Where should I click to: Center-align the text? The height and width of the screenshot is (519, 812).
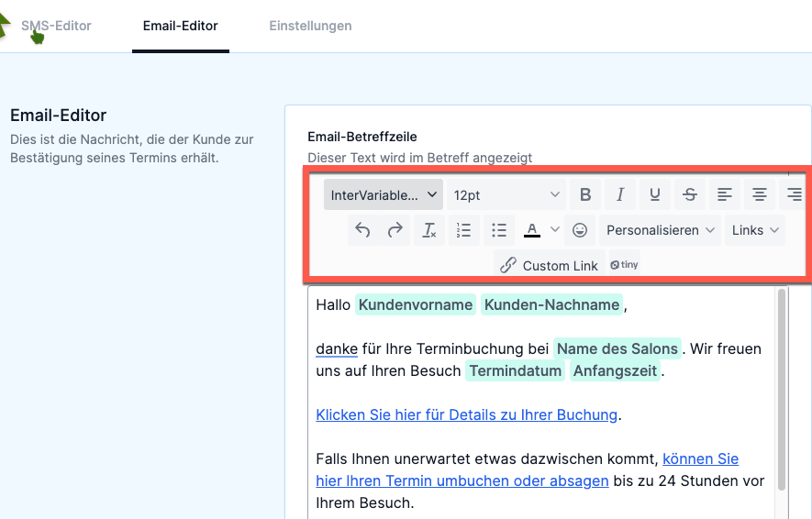[759, 194]
